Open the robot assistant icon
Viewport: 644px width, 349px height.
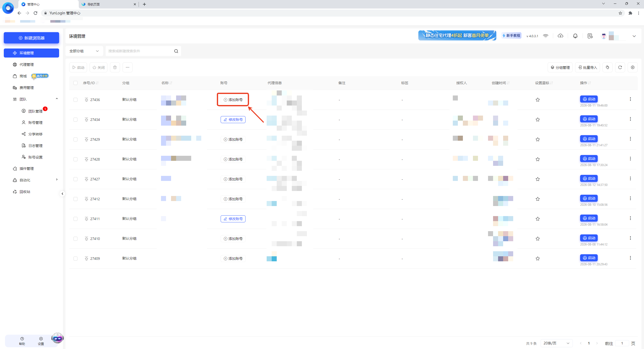pyautogui.click(x=57, y=338)
